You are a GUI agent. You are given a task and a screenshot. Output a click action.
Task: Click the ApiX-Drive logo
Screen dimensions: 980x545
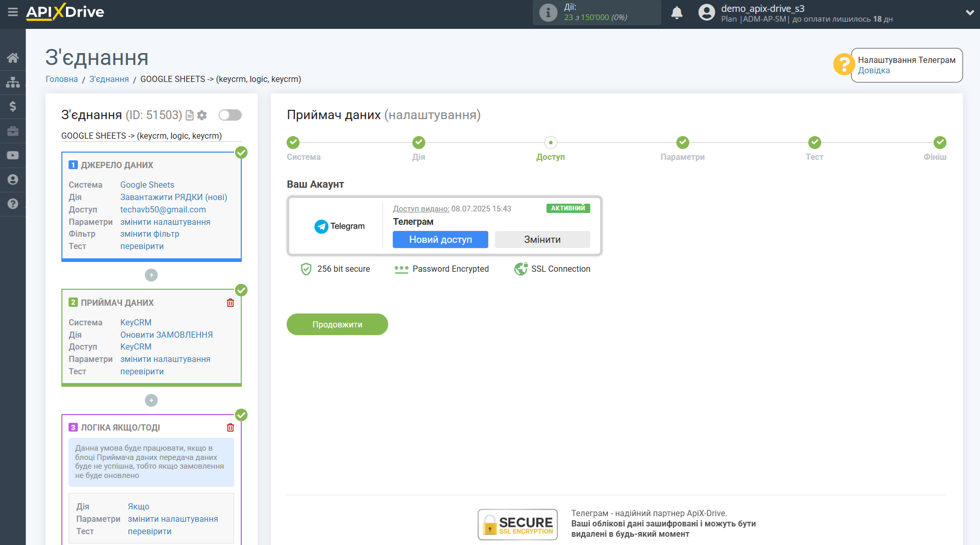click(x=65, y=11)
